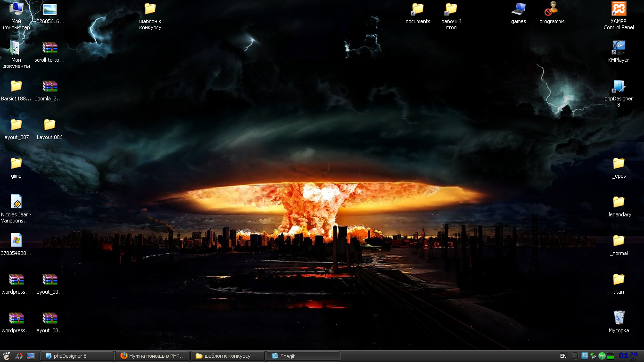Switch to 'шаблон к конкурсу' folder taskbar button
This screenshot has width=644, height=362.
228,356
